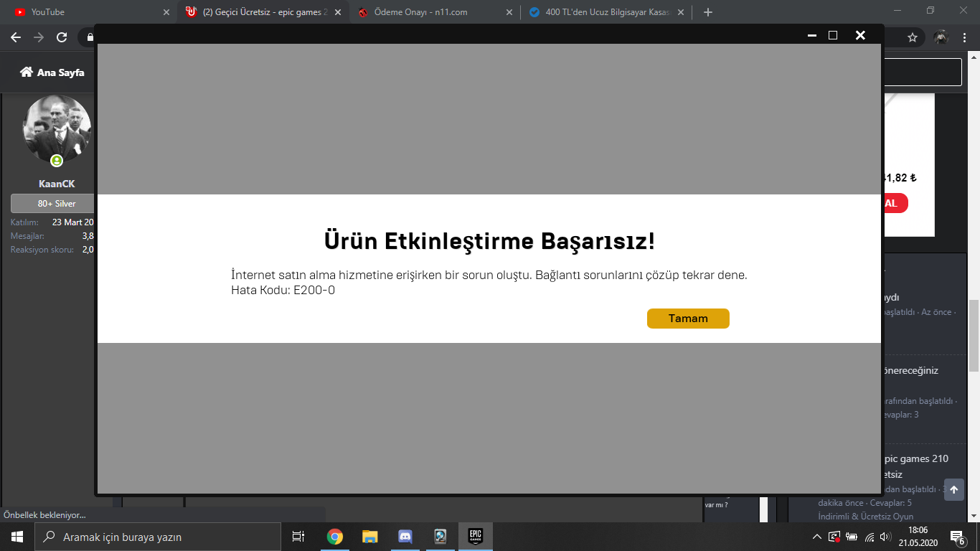The width and height of the screenshot is (980, 551).
Task: Bookmark this page with the star icon
Action: (x=913, y=37)
